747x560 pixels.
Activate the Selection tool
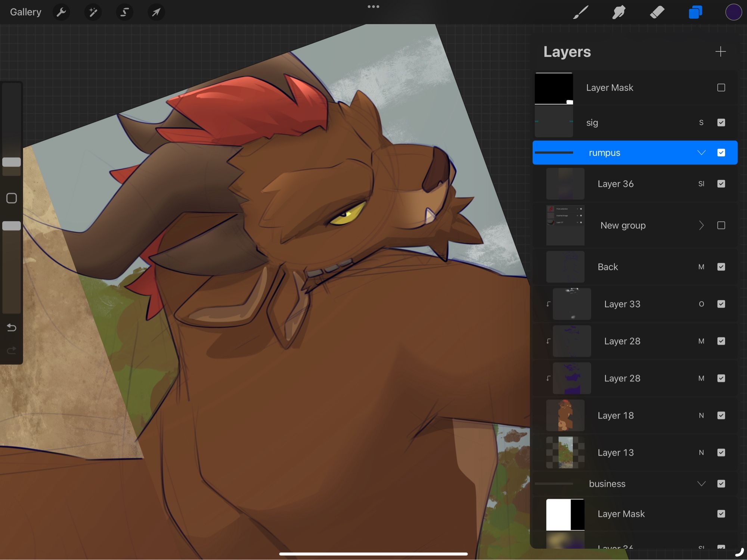pyautogui.click(x=124, y=12)
